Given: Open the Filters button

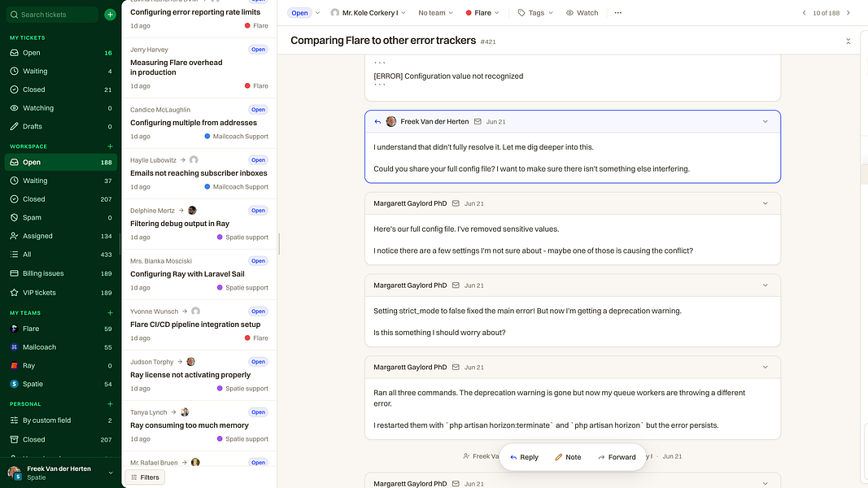Looking at the screenshot, I should coord(145,477).
